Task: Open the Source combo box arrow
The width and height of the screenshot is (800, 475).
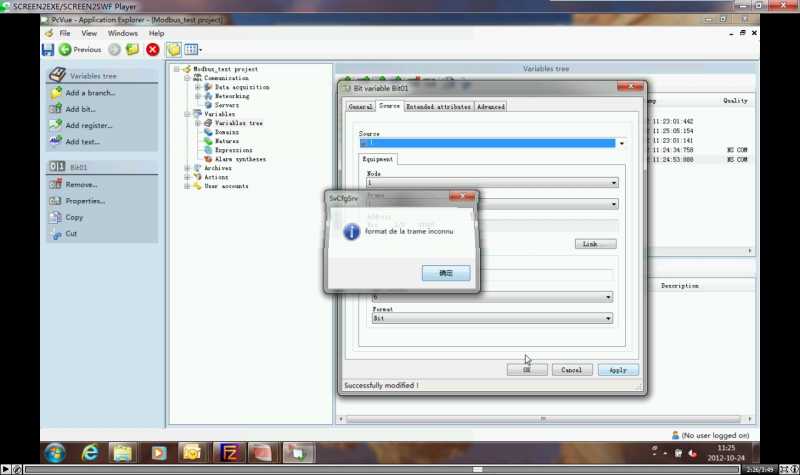Action: [x=621, y=143]
